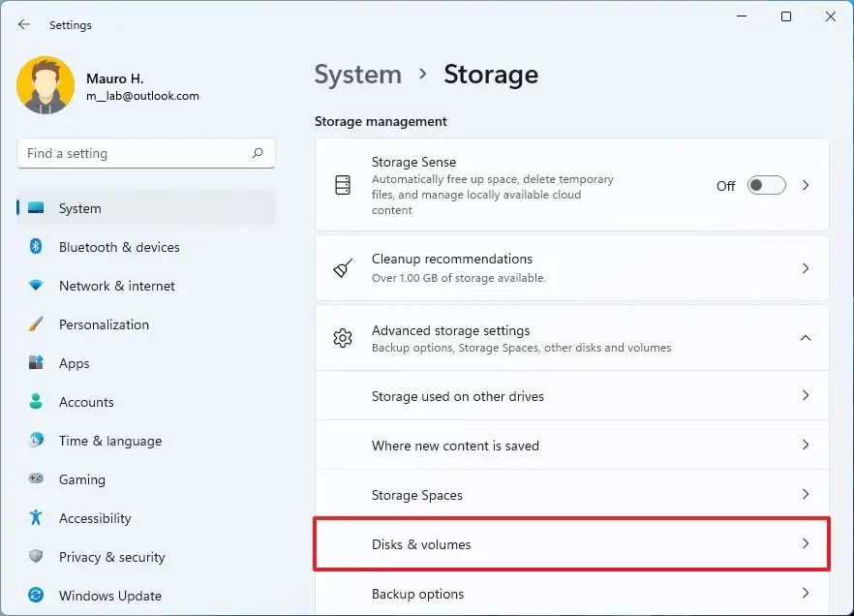Click the Advanced storage settings gear icon
This screenshot has height=616, width=854.
(342, 338)
